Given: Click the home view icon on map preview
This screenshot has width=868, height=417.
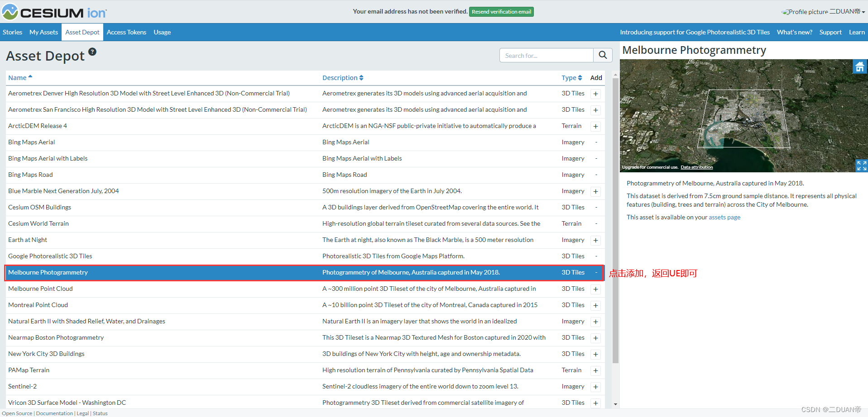Looking at the screenshot, I should (860, 67).
